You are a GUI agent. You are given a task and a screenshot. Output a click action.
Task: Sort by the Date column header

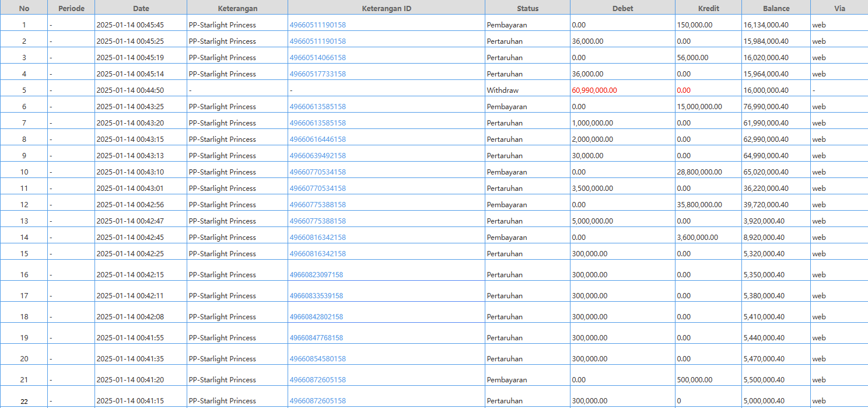(x=141, y=9)
